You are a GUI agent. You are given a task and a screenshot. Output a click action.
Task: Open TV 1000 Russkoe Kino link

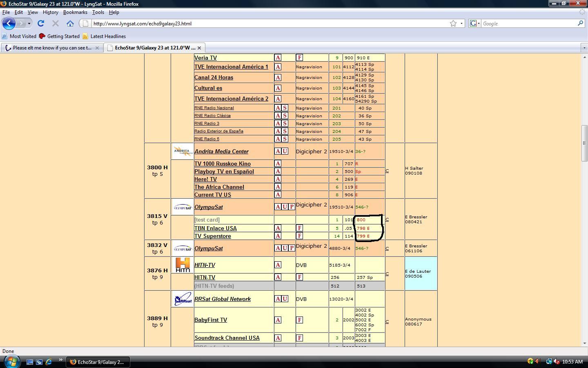[223, 164]
